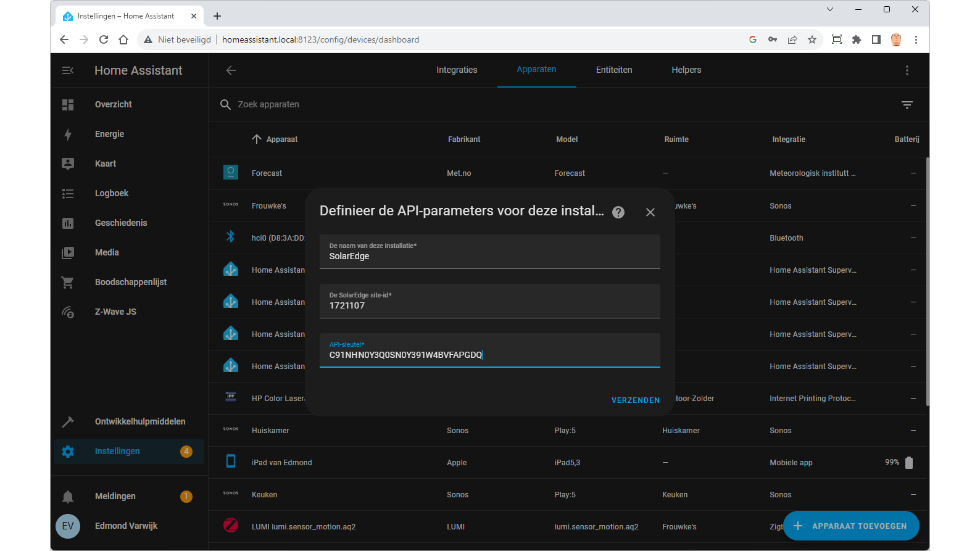Open the Helpers tab
This screenshot has height=551, width=980.
pyautogui.click(x=686, y=70)
